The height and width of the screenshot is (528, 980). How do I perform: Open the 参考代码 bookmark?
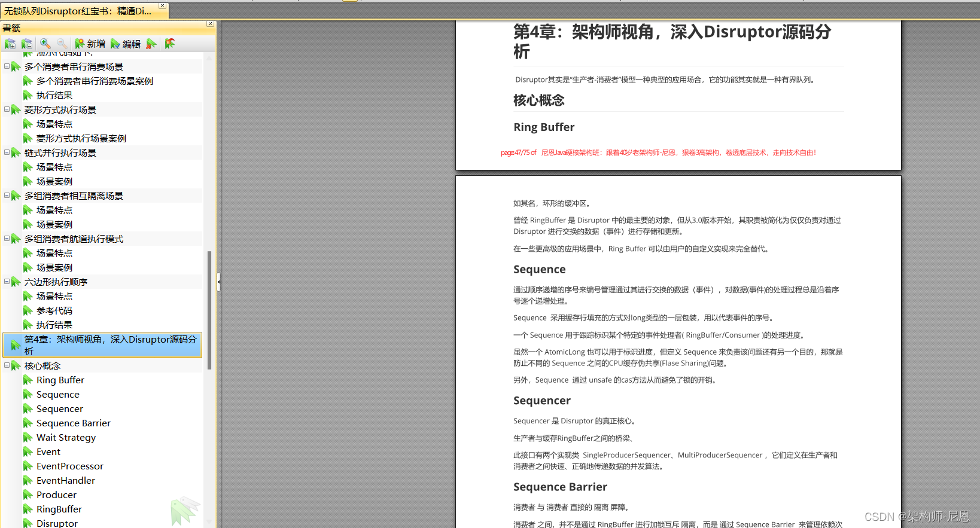click(x=54, y=310)
